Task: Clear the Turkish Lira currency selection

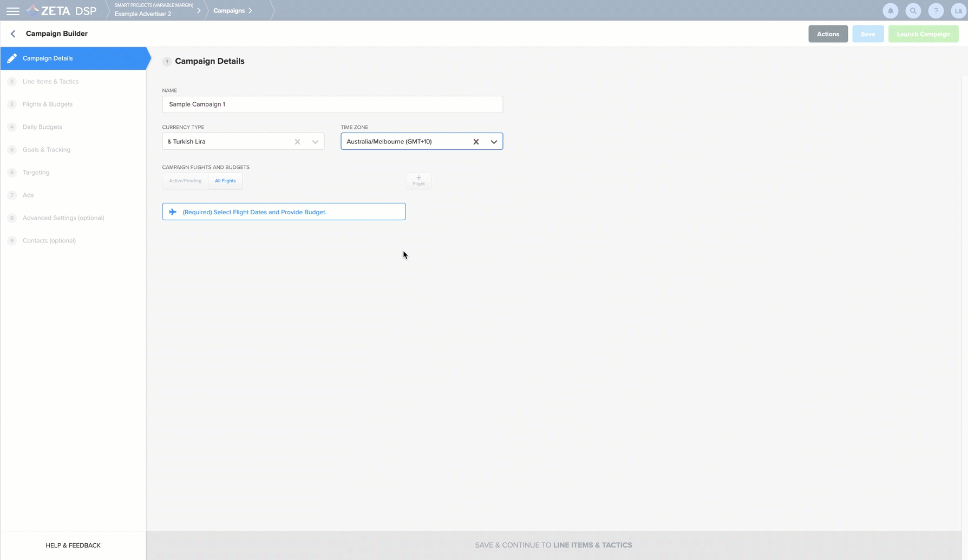Action: coord(297,142)
